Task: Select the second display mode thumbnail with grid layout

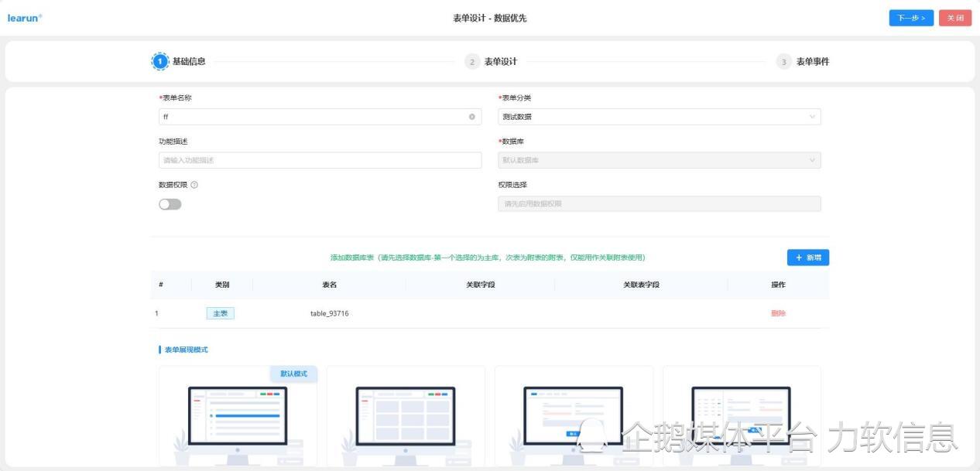Action: point(406,416)
